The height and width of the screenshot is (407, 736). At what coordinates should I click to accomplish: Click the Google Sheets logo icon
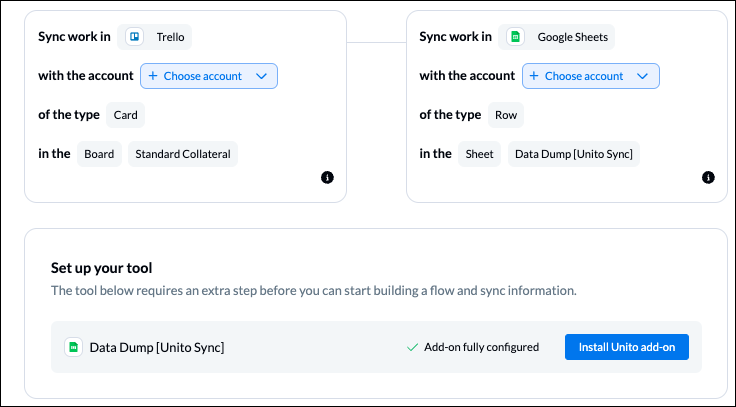[515, 37]
